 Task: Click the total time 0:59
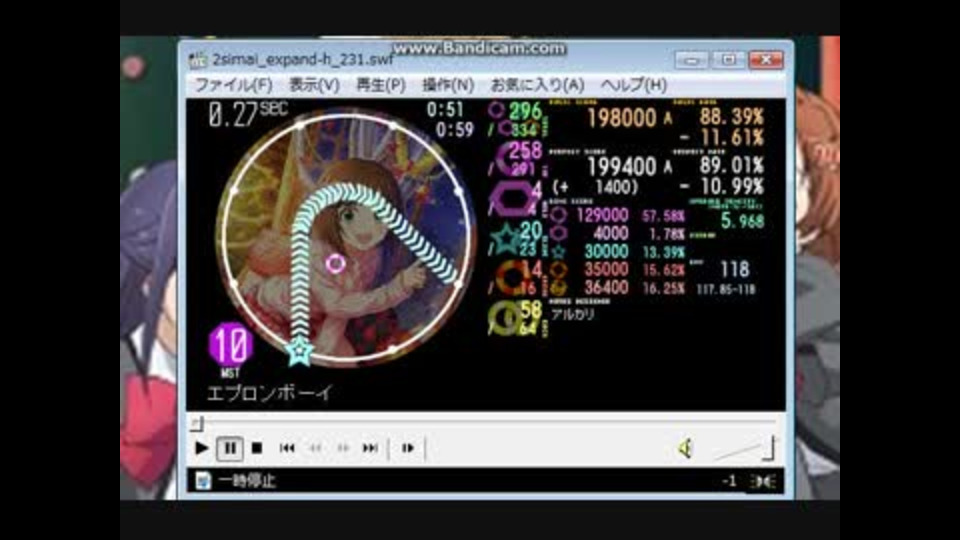(x=454, y=130)
